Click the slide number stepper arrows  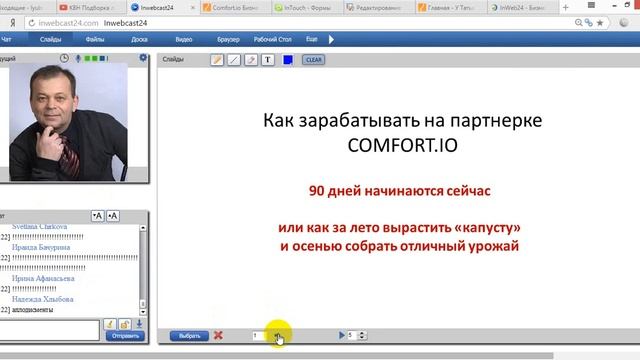click(278, 336)
